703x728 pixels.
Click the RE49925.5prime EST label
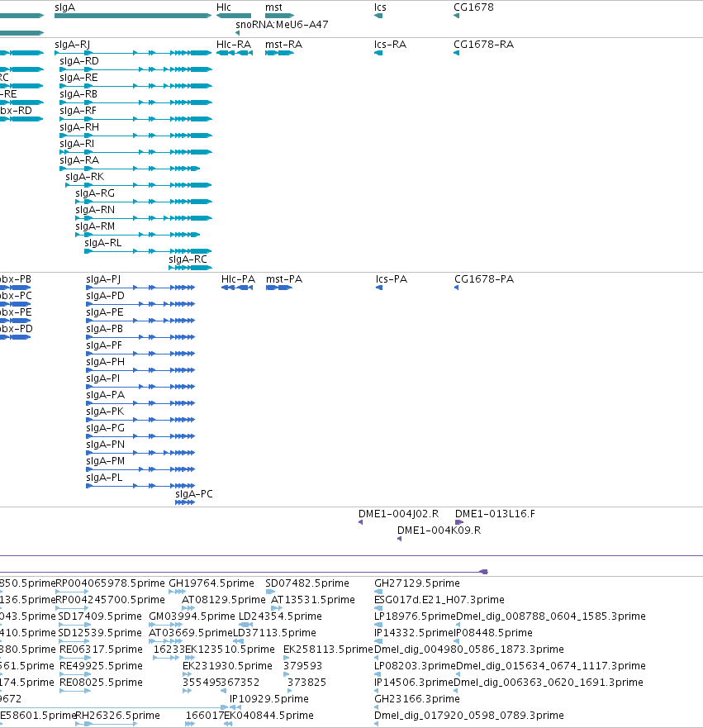point(101,666)
